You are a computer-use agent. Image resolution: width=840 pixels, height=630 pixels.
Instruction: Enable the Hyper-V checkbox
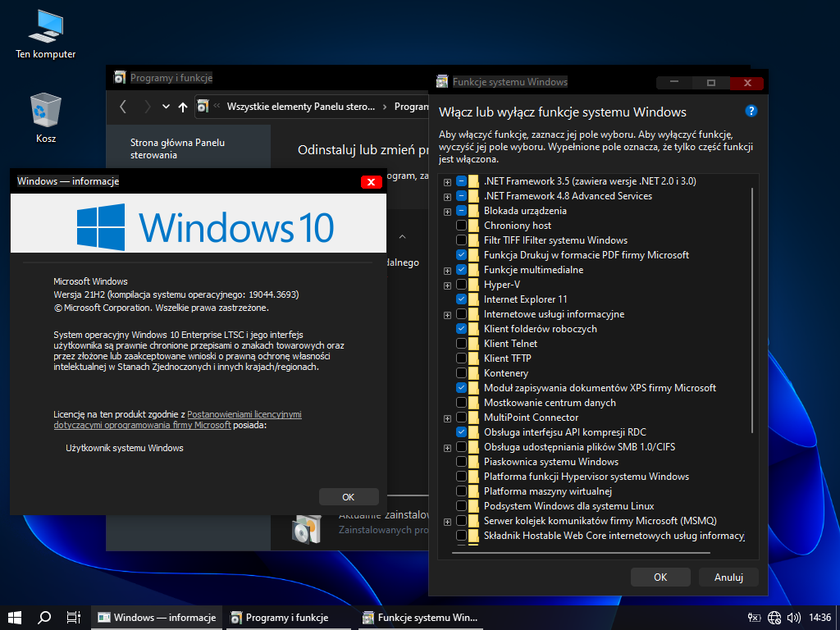point(462,285)
